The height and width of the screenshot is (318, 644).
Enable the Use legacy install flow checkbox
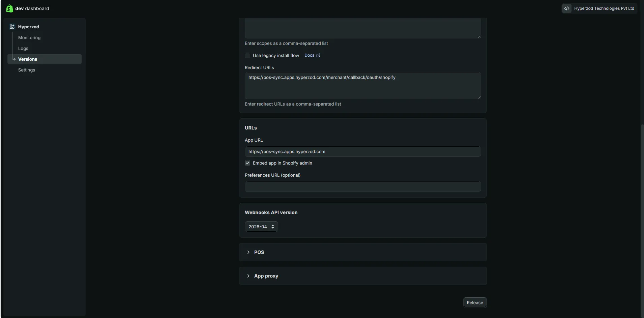(x=247, y=55)
